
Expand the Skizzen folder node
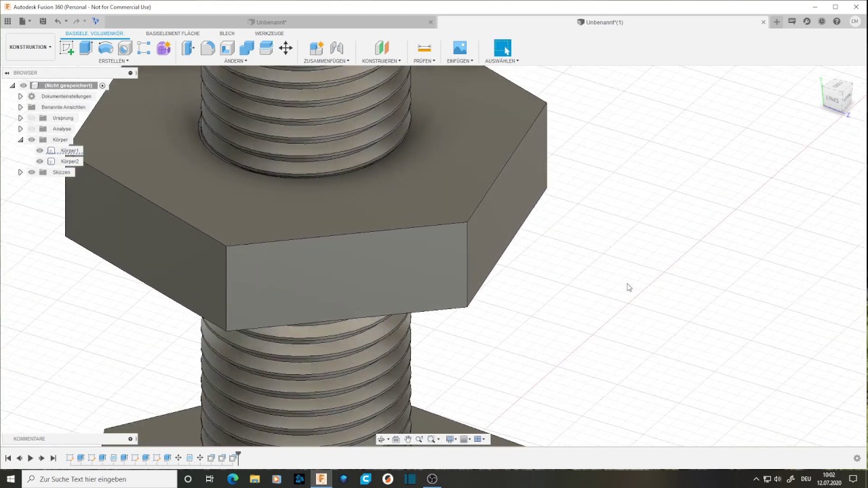click(20, 172)
